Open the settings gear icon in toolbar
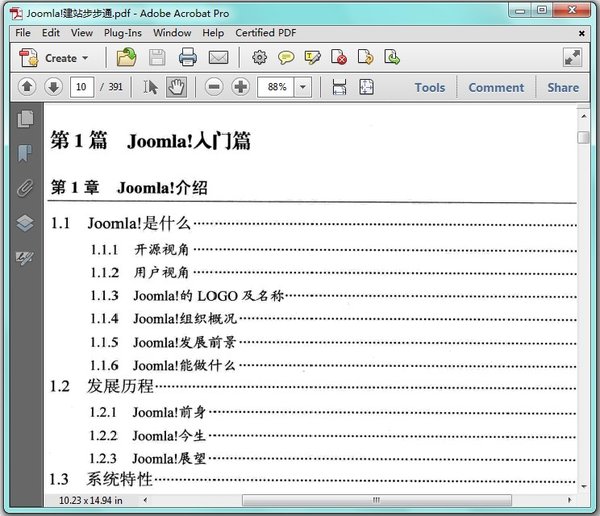Image resolution: width=600 pixels, height=516 pixels. click(259, 57)
